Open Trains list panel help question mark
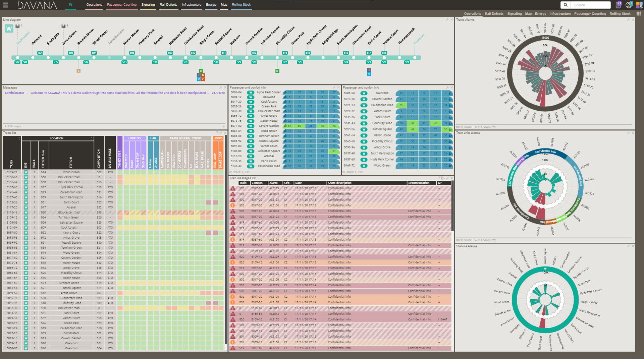The height and width of the screenshot is (359, 644). coord(217,133)
